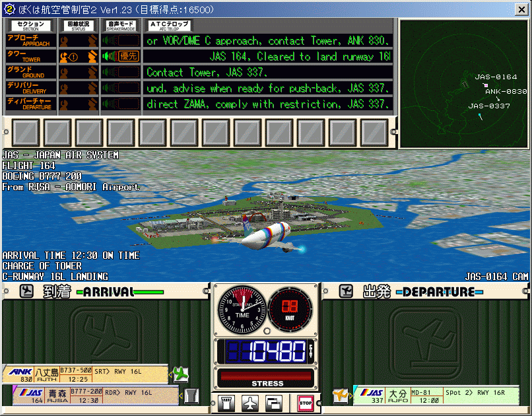
Task: Close the game window
Action: pos(521,9)
